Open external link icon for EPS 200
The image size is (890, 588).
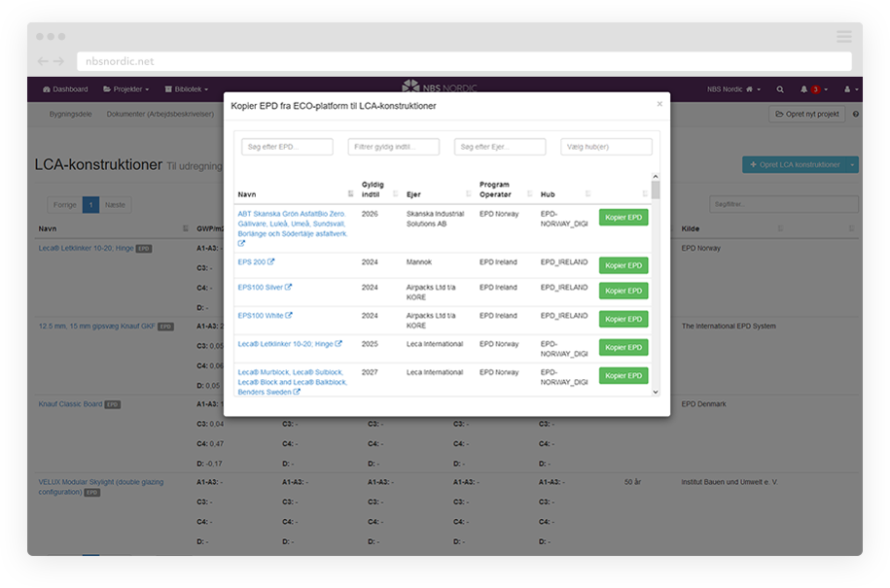[271, 262]
